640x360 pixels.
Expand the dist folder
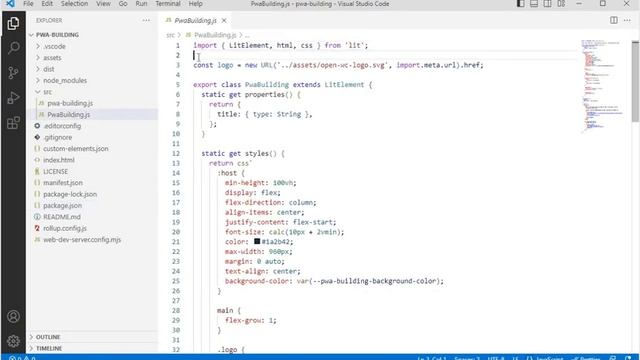pos(49,69)
